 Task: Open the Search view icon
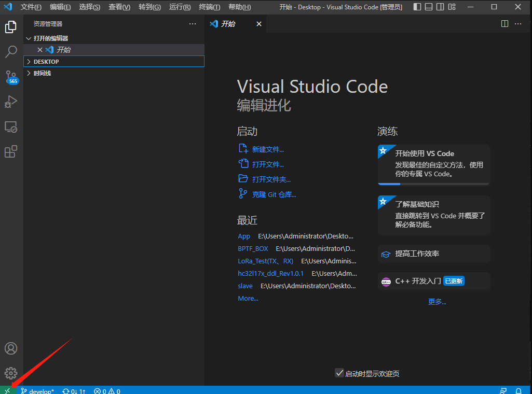[11, 52]
